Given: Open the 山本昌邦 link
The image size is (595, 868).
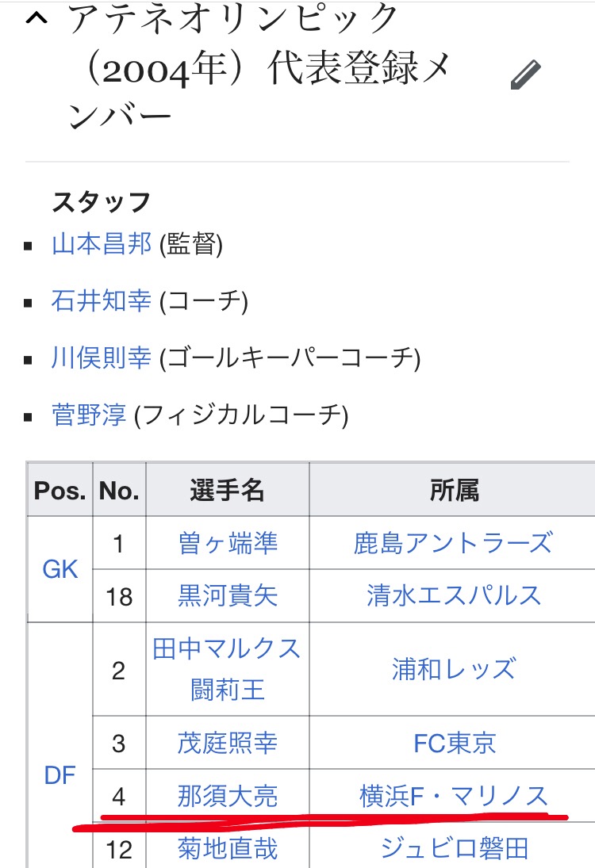Looking at the screenshot, I should pos(101,244).
